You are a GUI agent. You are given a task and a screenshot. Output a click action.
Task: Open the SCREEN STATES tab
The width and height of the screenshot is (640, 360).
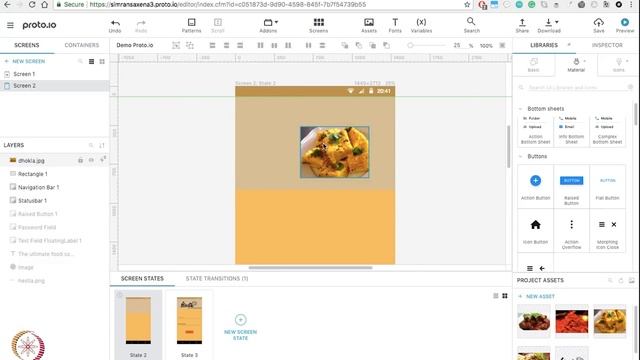click(x=142, y=278)
